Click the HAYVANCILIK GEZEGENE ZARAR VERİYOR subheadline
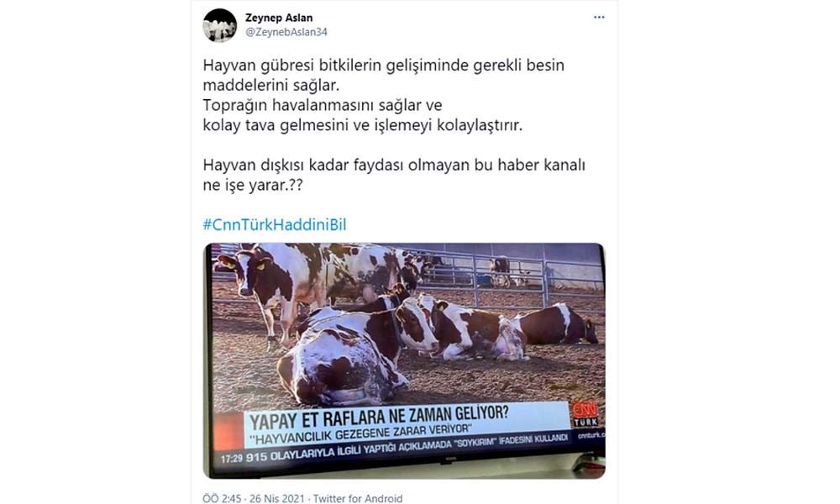The height and width of the screenshot is (504, 840). point(363,434)
